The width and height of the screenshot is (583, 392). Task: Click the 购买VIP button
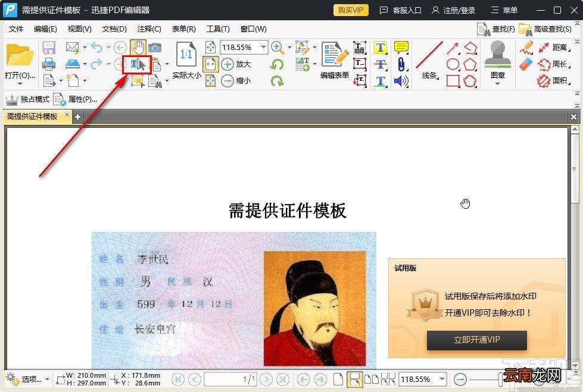(x=351, y=10)
